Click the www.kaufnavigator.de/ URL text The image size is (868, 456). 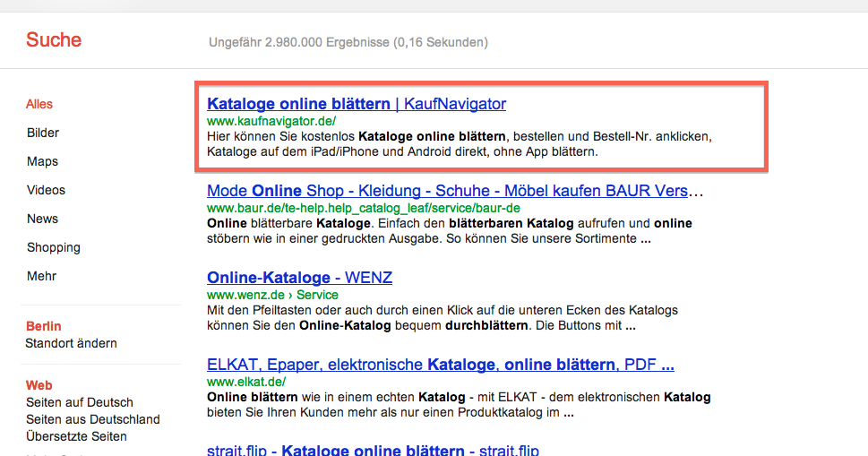tap(271, 121)
